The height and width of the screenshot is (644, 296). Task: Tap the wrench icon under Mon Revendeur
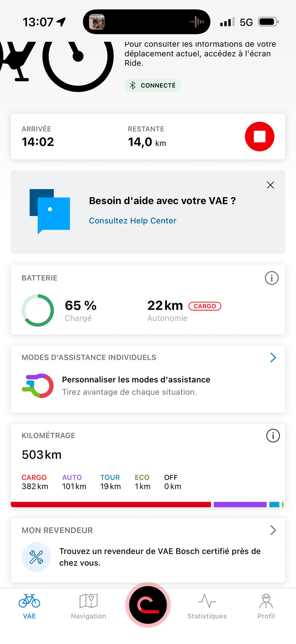click(36, 557)
